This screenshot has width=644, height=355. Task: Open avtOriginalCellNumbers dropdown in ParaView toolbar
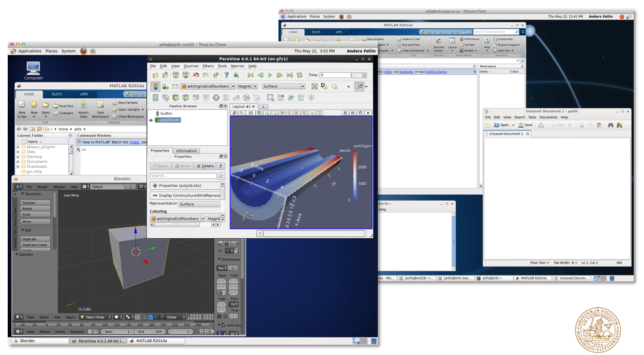233,86
